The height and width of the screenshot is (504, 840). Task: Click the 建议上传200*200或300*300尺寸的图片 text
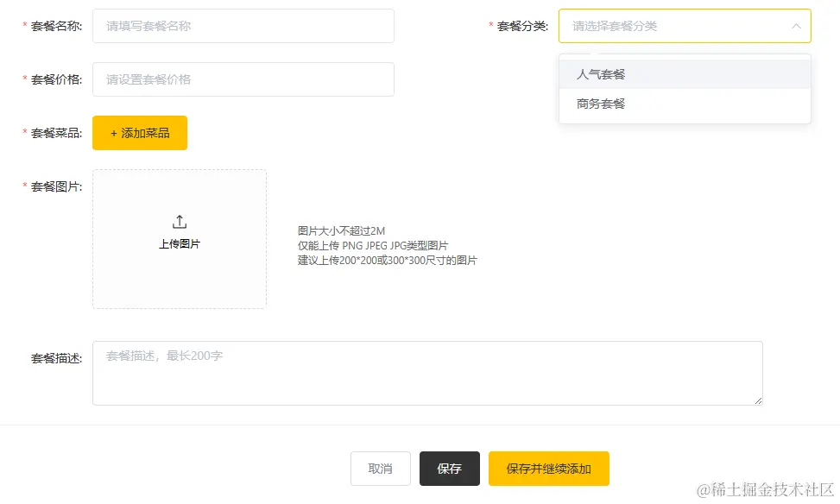pos(388,261)
